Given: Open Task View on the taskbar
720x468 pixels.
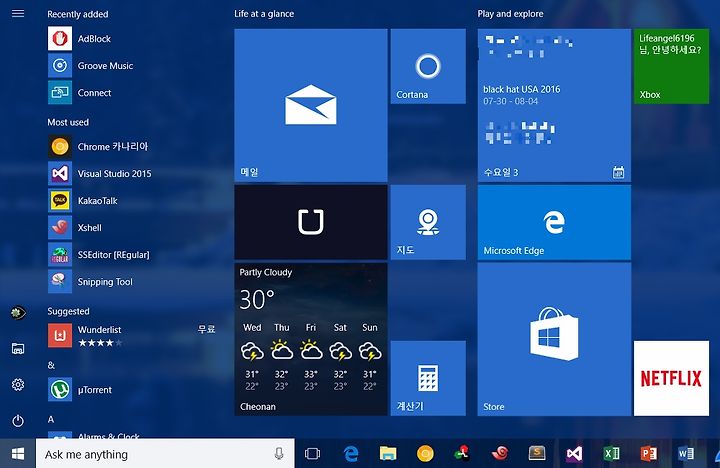Looking at the screenshot, I should click(312, 454).
